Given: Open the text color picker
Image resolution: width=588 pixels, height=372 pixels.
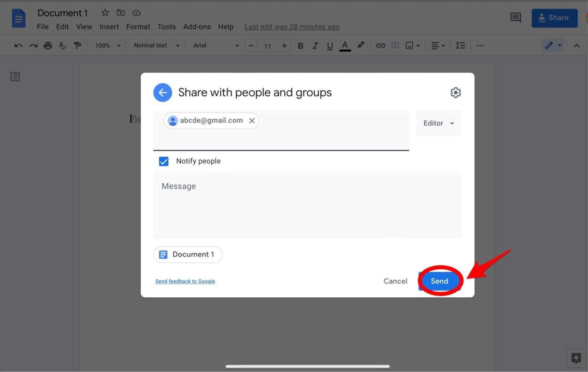Looking at the screenshot, I should tap(345, 45).
